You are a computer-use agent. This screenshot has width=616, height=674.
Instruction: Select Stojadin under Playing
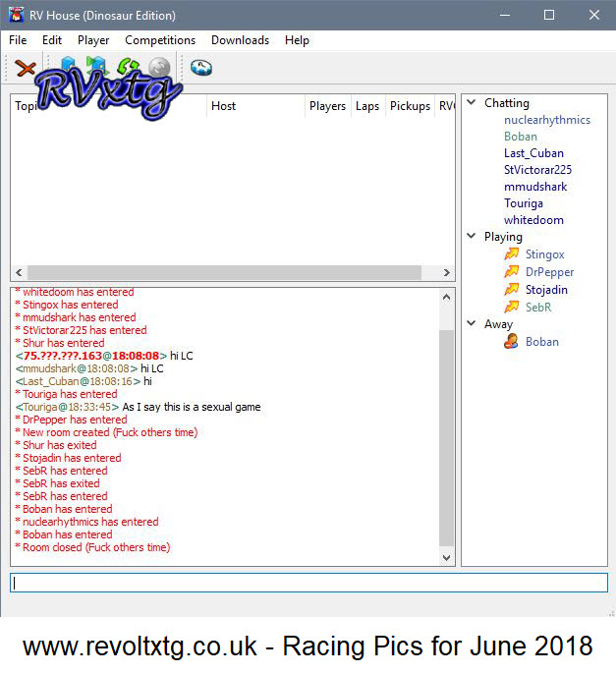(546, 290)
